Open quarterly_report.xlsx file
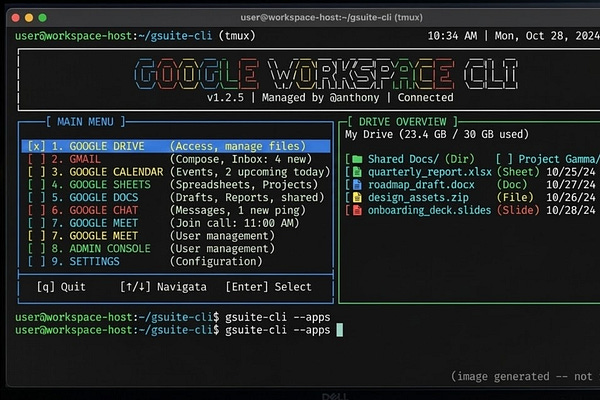Image resolution: width=600 pixels, height=400 pixels. [x=430, y=172]
